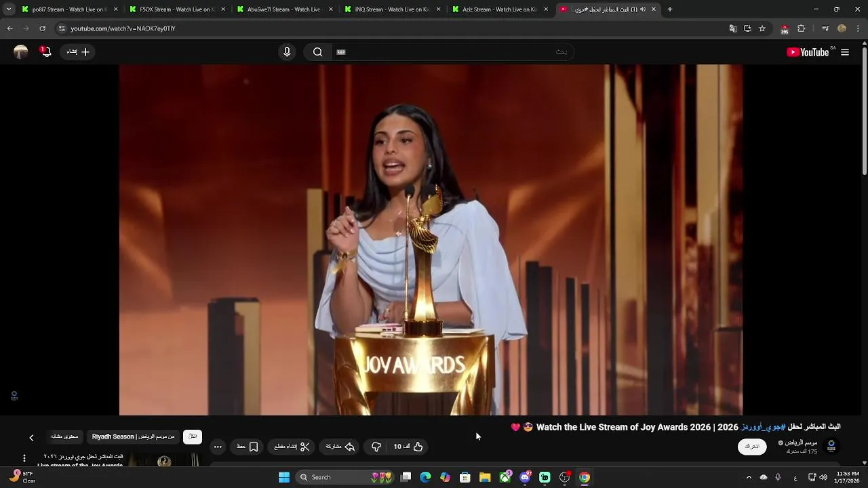Open Discord from taskbar
This screenshot has height=488, width=868.
(x=525, y=477)
